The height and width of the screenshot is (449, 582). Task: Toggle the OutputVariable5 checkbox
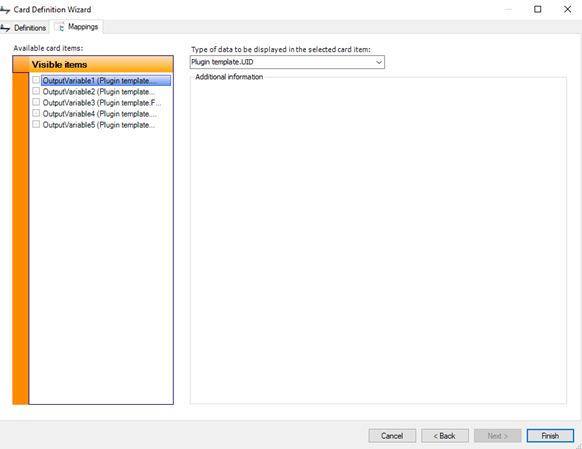point(36,124)
